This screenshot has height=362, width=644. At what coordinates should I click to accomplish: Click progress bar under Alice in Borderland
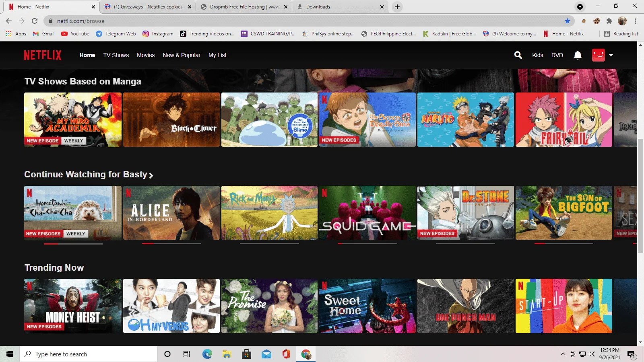pyautogui.click(x=171, y=243)
